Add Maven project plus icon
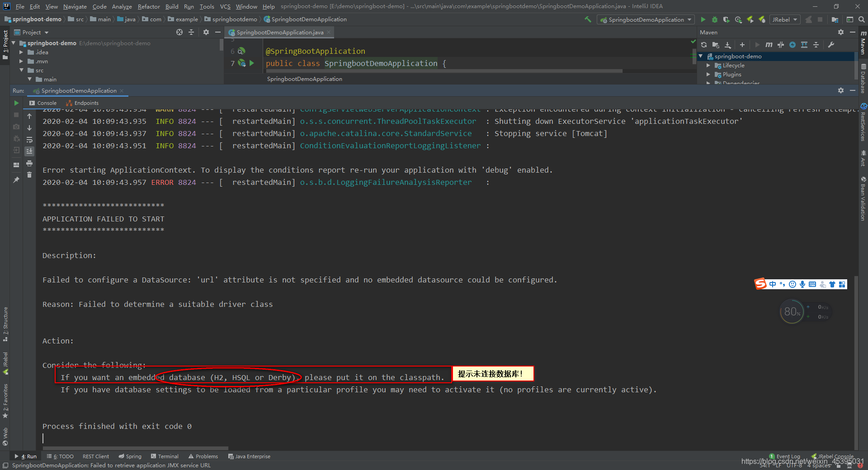 (742, 45)
